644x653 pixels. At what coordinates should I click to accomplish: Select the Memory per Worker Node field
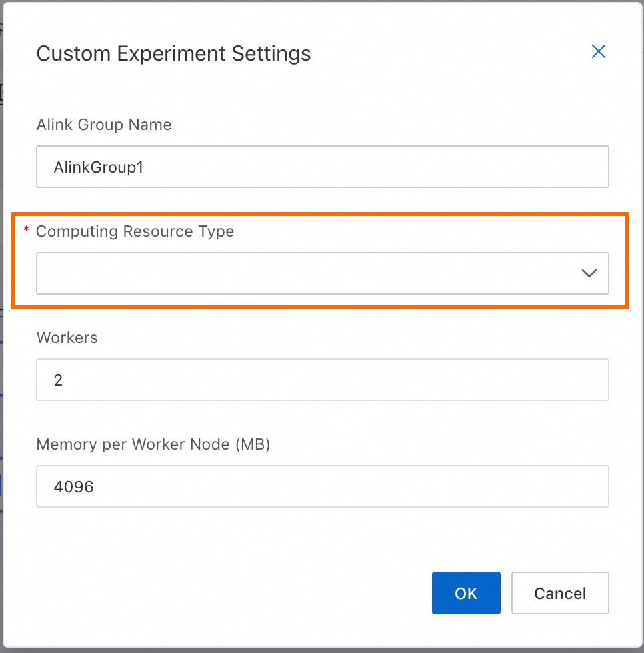[322, 486]
